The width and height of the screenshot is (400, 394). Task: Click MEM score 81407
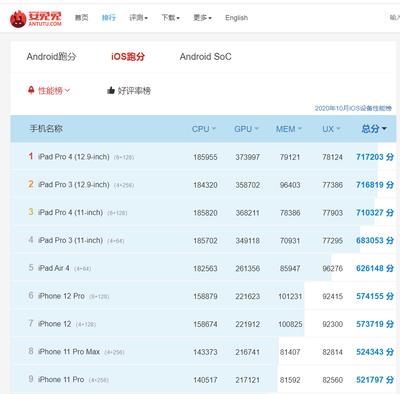point(290,352)
